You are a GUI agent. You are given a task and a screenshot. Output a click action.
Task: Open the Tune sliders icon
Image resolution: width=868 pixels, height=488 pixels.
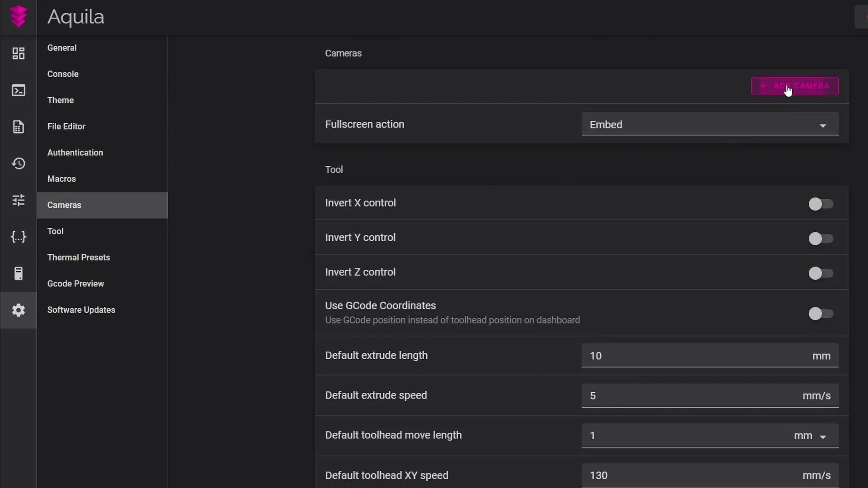18,200
